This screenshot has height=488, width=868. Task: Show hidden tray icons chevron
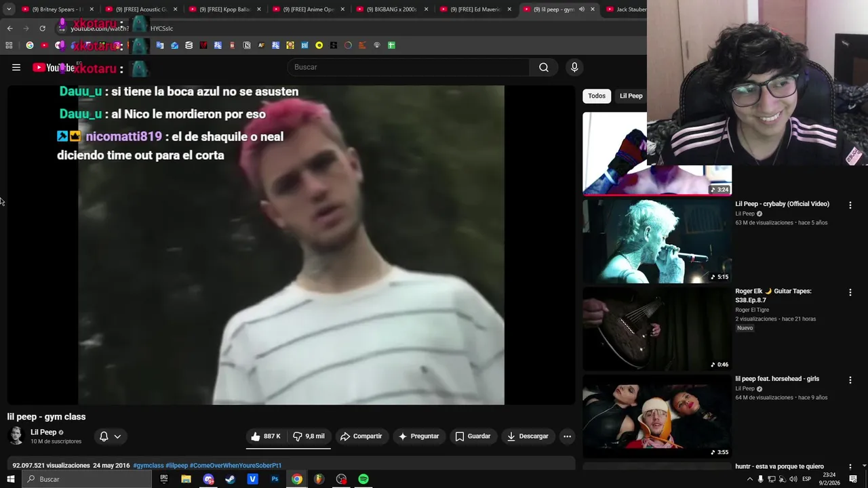point(749,479)
